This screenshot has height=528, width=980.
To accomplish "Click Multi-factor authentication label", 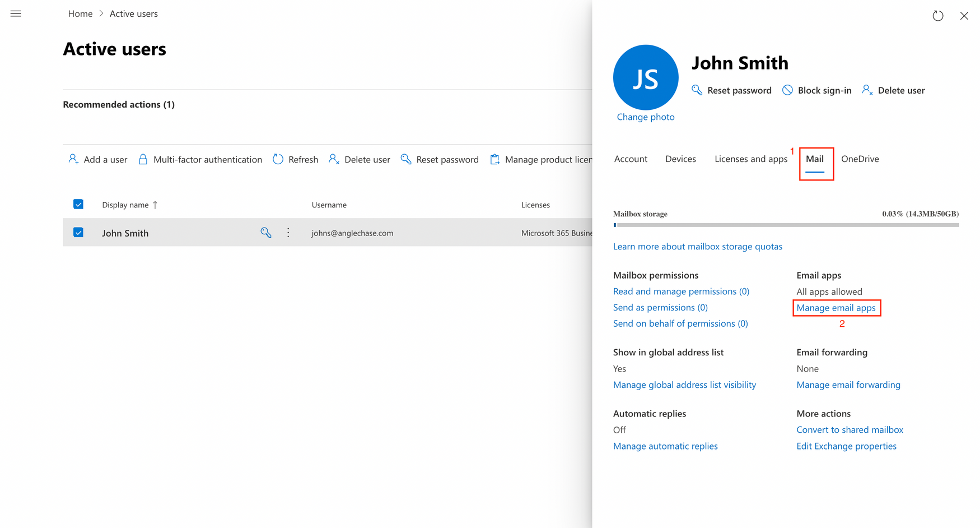I will pos(208,159).
